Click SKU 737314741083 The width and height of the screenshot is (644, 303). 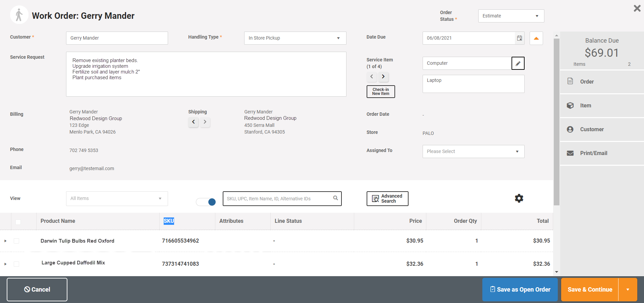tap(180, 264)
